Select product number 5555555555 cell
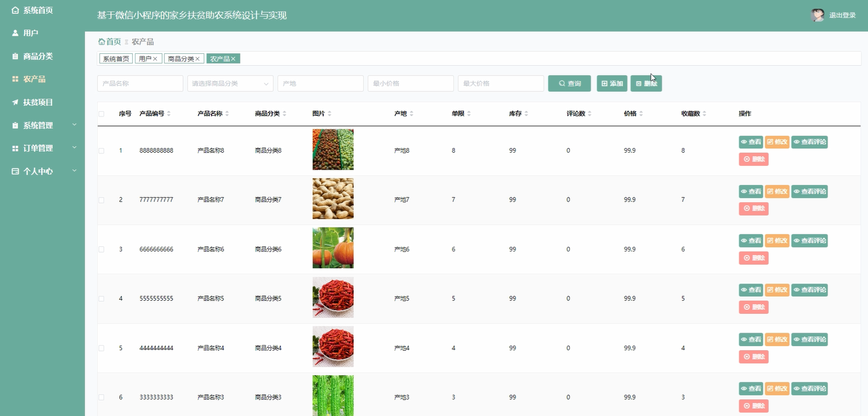Image resolution: width=868 pixels, height=416 pixels. tap(157, 299)
